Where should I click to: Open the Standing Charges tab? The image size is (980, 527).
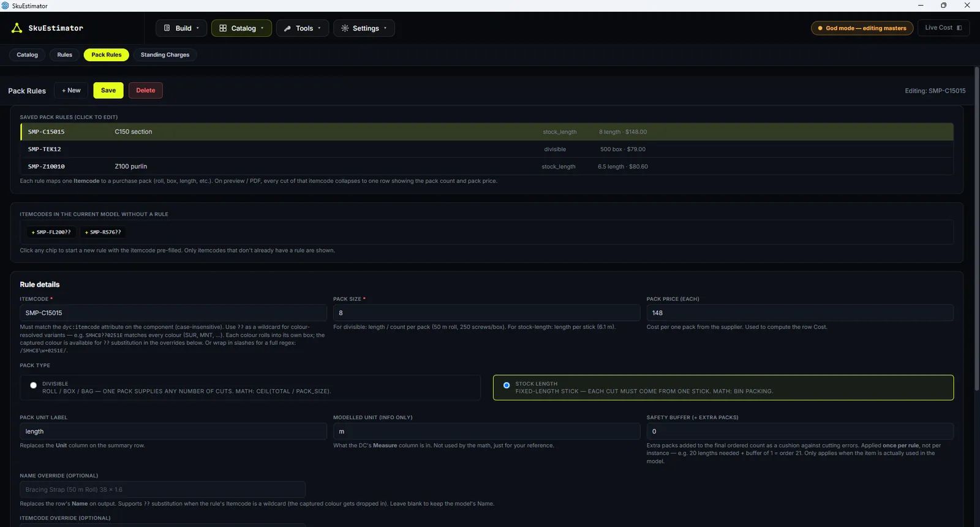(165, 55)
